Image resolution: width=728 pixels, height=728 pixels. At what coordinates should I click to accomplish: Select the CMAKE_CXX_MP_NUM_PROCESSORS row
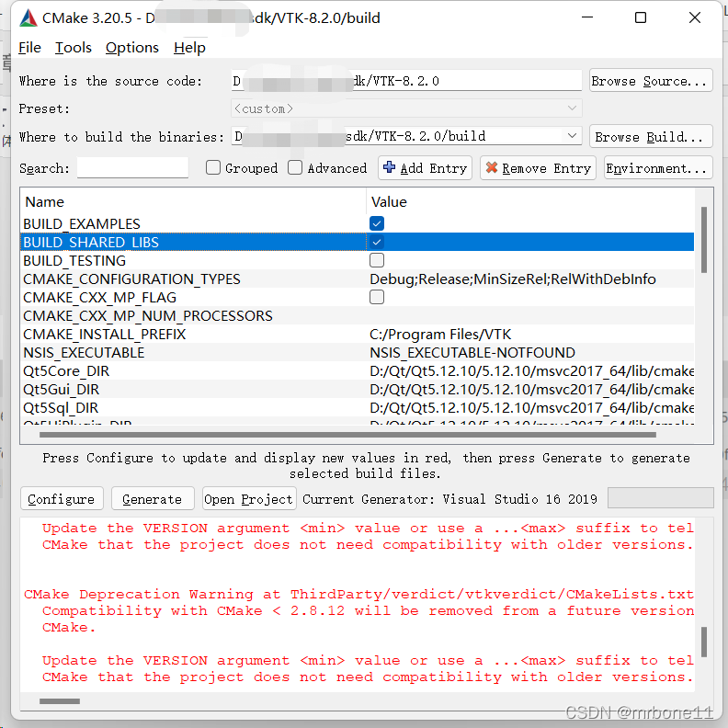(x=357, y=315)
